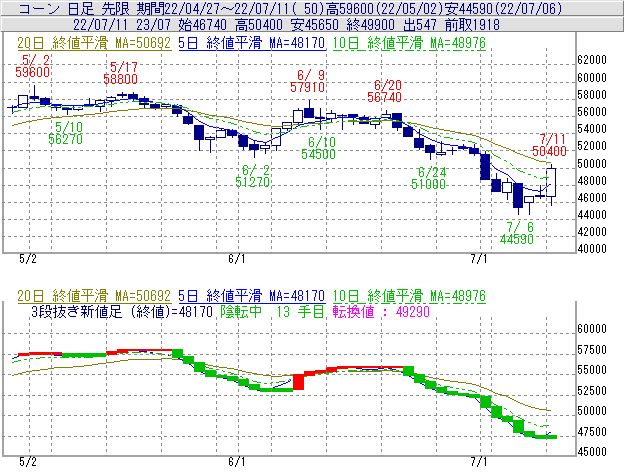Image resolution: width=624 pixels, height=475 pixels.
Task: Select the 5/2 59600 high label
Action: click(x=33, y=66)
